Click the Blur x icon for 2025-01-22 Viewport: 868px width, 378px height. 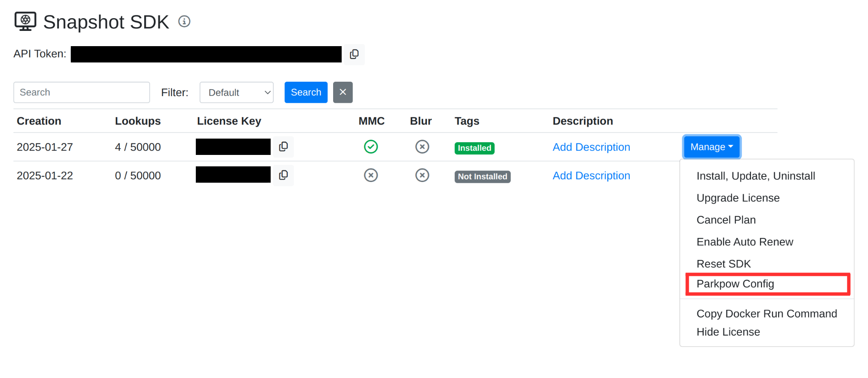point(422,175)
